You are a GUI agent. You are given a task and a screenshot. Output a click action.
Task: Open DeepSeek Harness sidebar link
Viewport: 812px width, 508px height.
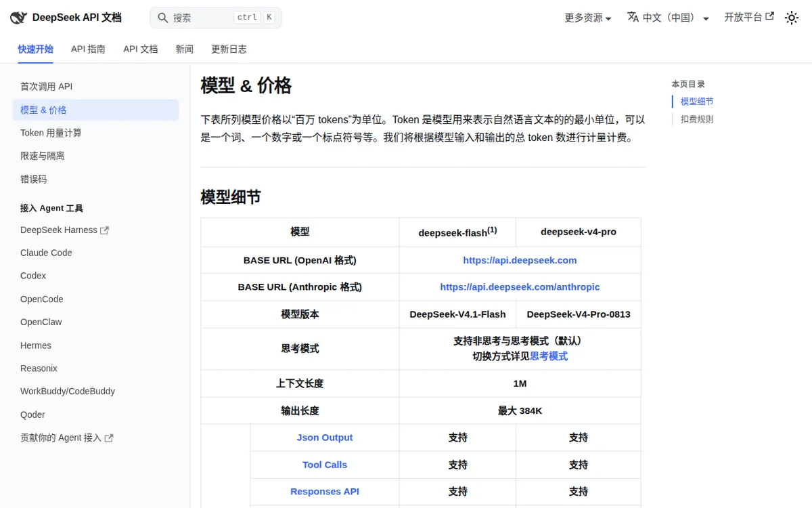pos(59,230)
